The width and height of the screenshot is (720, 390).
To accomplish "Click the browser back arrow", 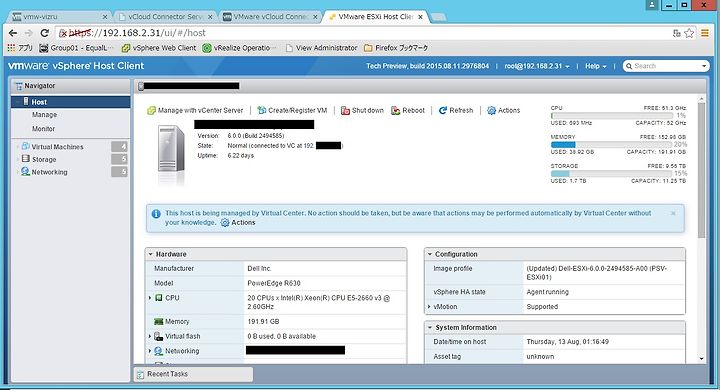I will click(13, 33).
